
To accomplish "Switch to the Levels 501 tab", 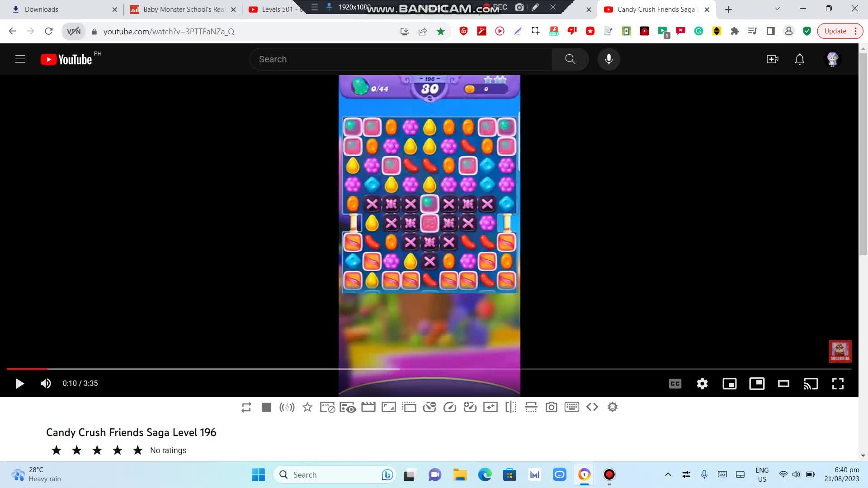I will 276,9.
